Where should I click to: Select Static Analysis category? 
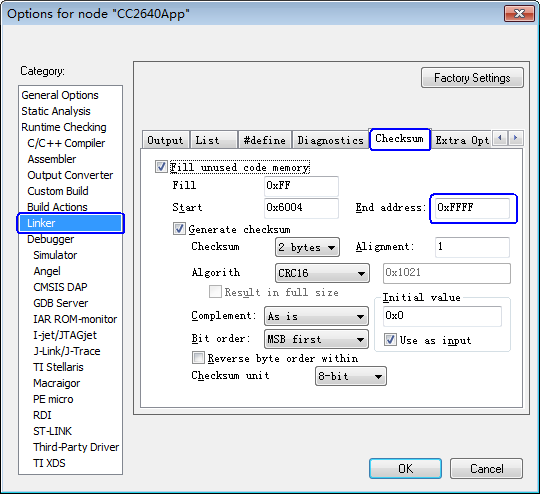pos(56,111)
